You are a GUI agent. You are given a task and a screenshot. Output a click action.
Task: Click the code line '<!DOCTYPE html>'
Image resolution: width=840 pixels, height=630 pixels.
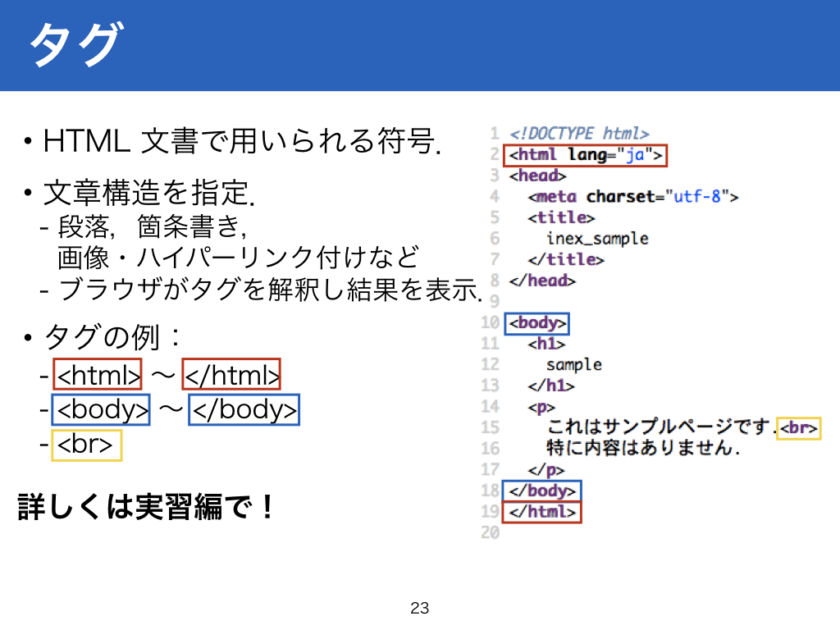tap(579, 134)
